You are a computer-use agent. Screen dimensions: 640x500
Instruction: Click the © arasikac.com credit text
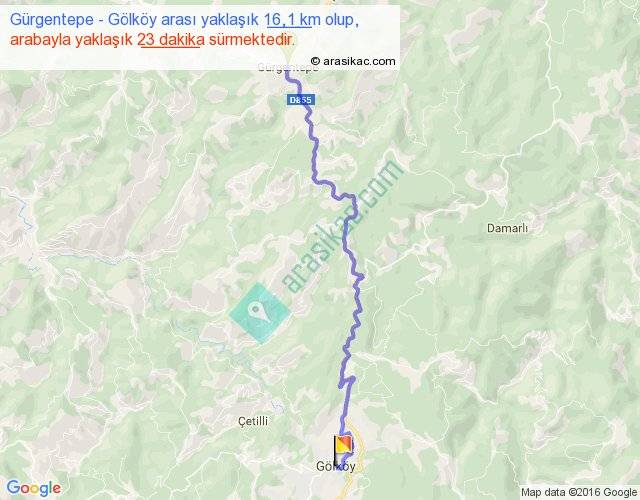pos(353,61)
